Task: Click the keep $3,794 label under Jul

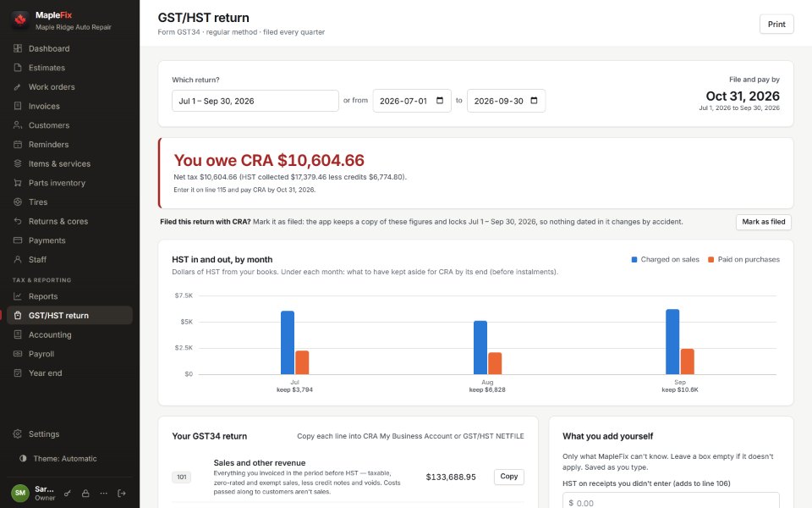Action: [294, 389]
